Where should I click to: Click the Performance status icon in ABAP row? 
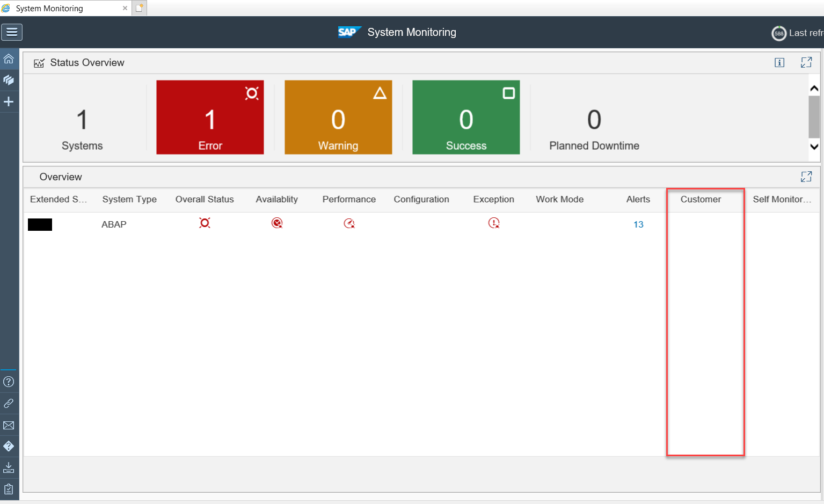[x=349, y=223]
